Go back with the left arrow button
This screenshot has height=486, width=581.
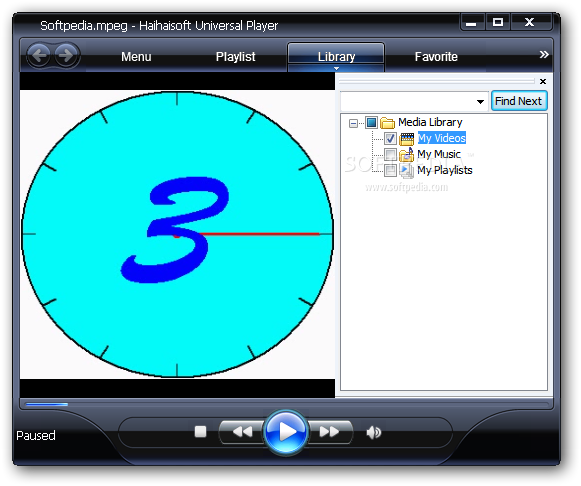39,56
